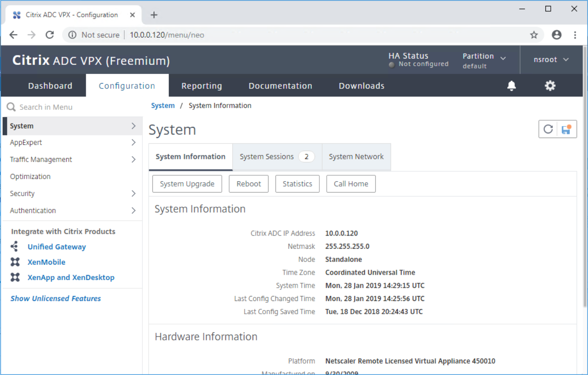This screenshot has height=375, width=588.
Task: Select the AppExpert menu item
Action: (x=73, y=143)
